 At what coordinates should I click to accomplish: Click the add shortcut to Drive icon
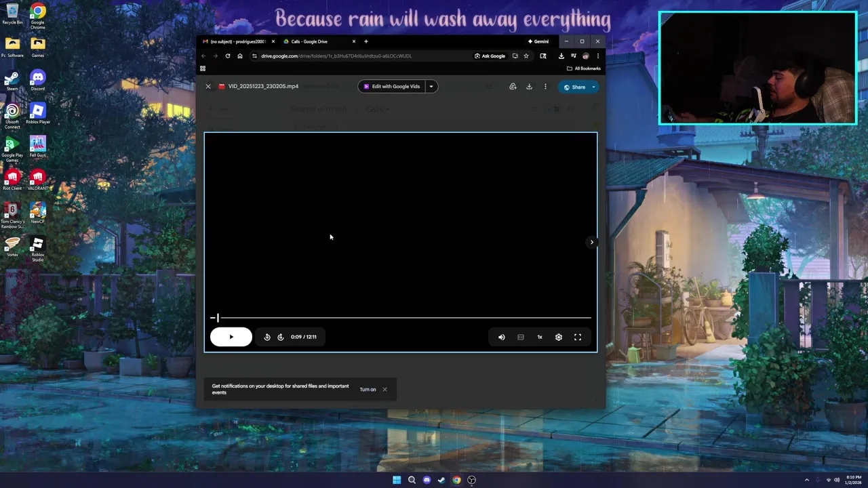513,87
